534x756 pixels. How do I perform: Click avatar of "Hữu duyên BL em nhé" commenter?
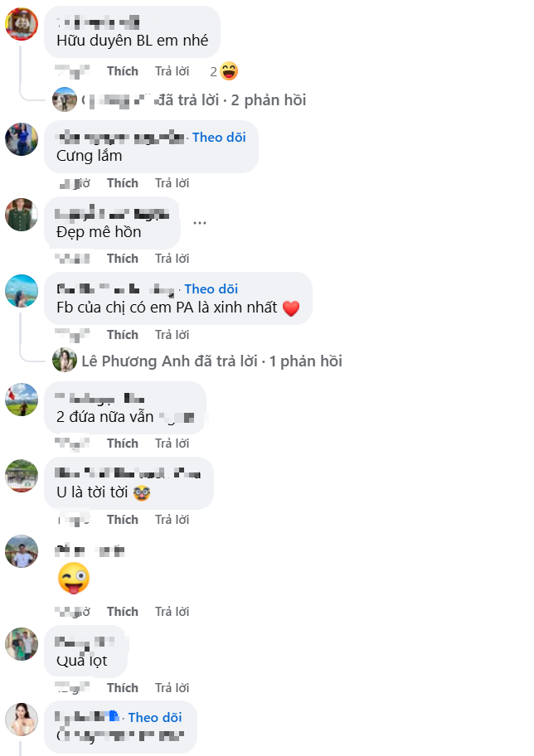tap(22, 23)
